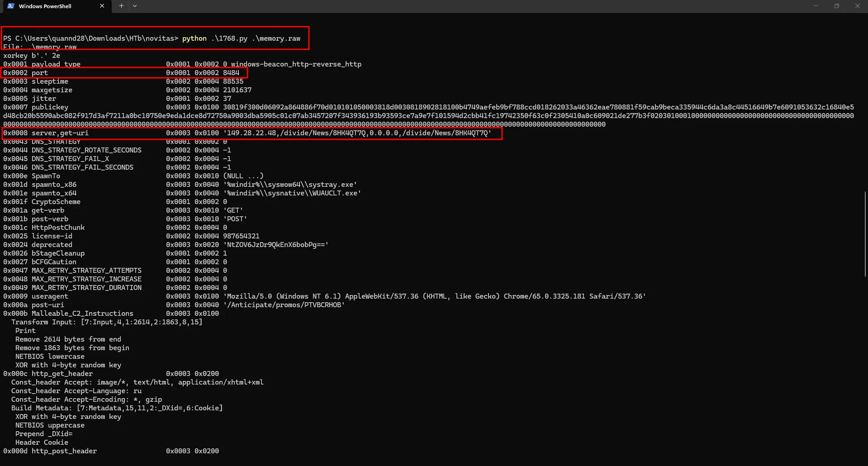Open a new tab with plus button
This screenshot has height=466, width=868.
[121, 6]
